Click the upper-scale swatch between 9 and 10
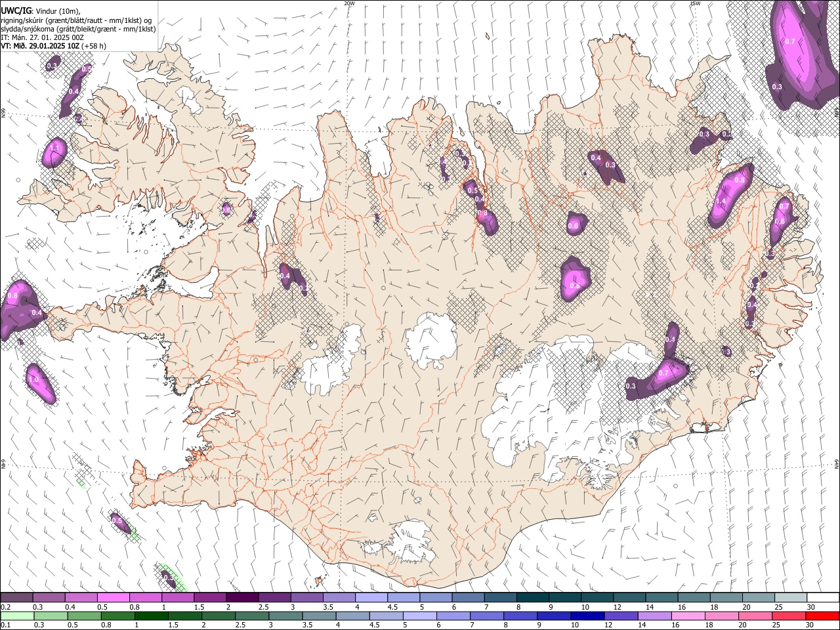 565,598
